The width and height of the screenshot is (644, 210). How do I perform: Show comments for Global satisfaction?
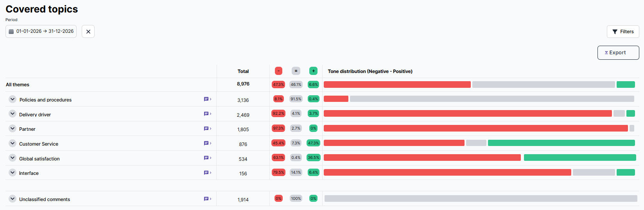point(207,158)
